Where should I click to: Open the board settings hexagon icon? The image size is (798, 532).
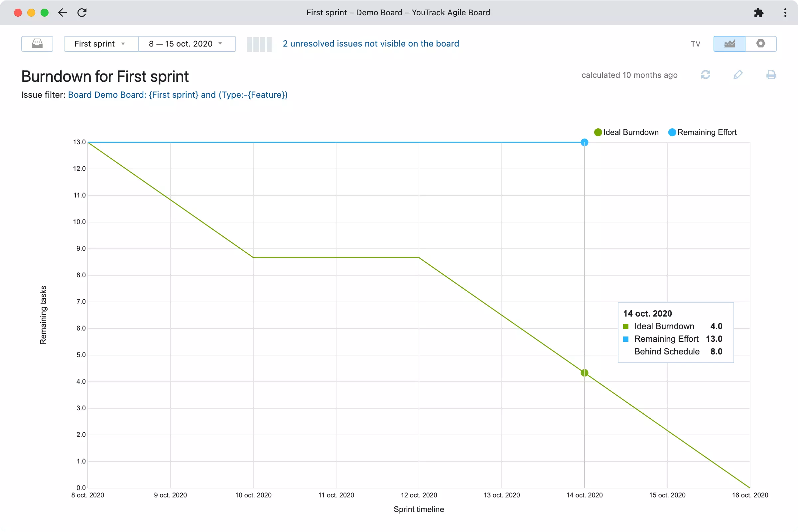(761, 44)
